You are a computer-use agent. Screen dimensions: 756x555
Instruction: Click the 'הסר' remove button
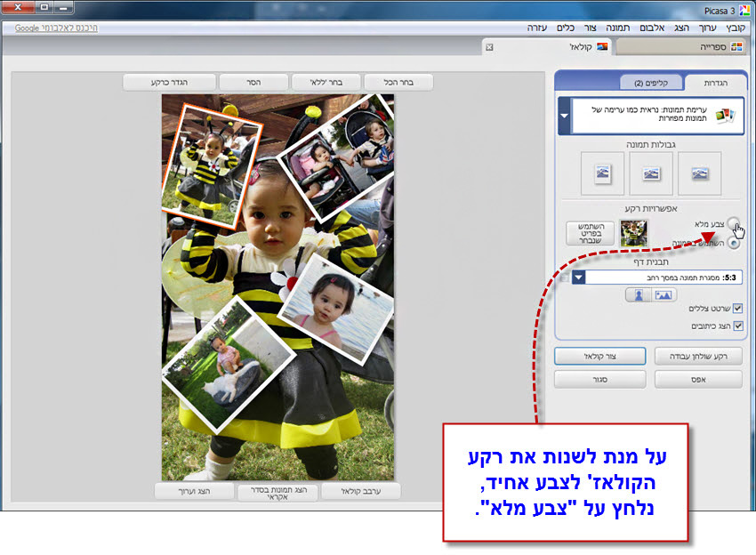253,83
